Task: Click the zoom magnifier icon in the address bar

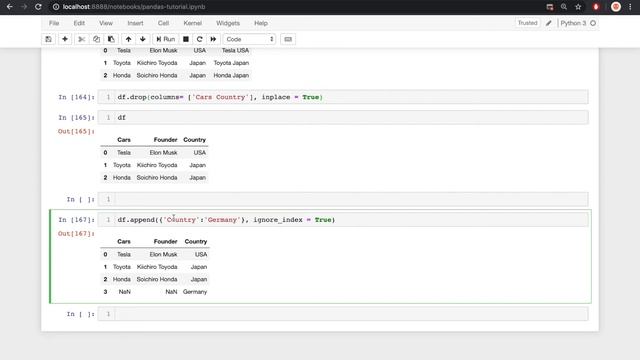Action: (564, 7)
